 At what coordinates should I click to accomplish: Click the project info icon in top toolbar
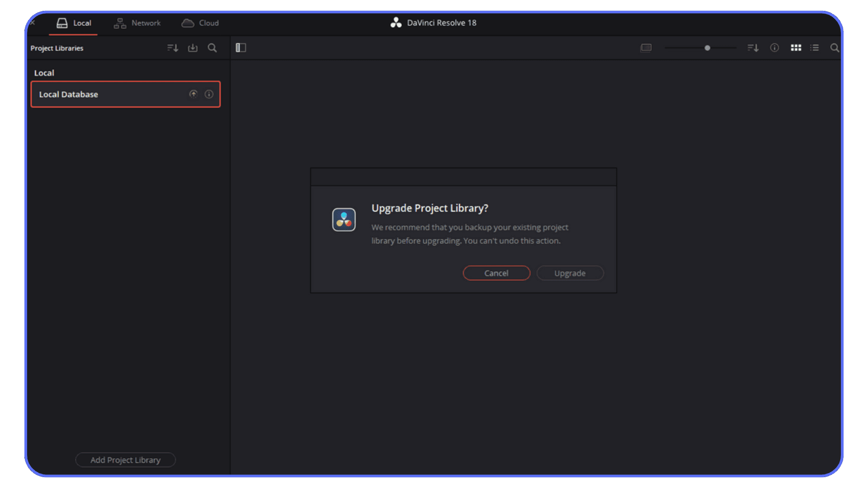pos(774,48)
